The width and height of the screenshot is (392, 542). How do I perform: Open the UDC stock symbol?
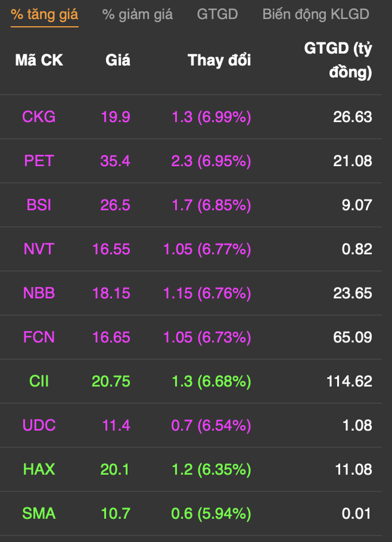(39, 425)
